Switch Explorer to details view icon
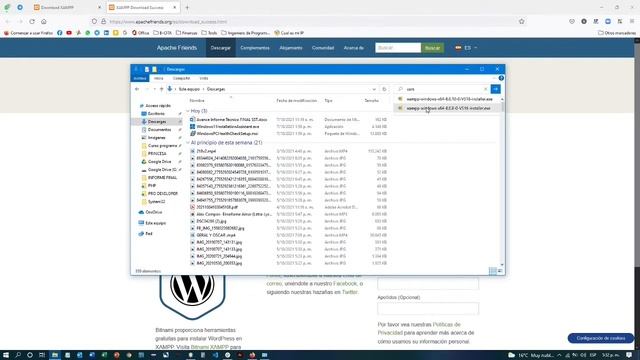Viewport: 640px width, 360px height. tap(493, 271)
